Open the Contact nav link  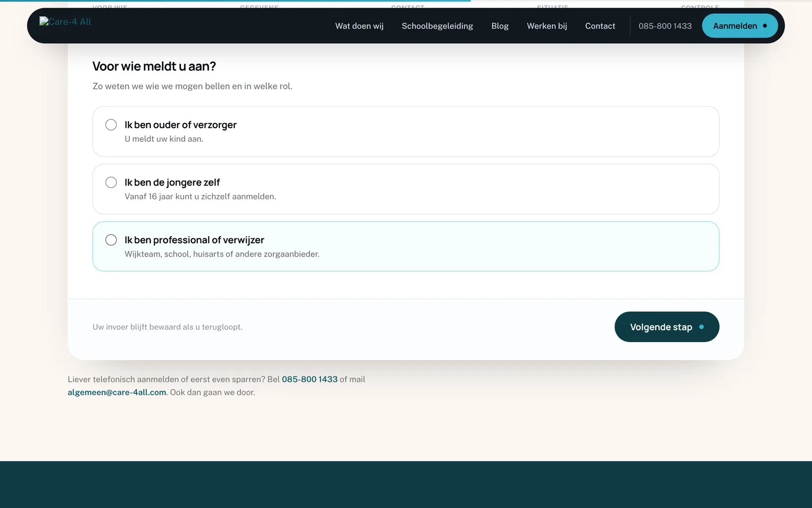coord(600,26)
